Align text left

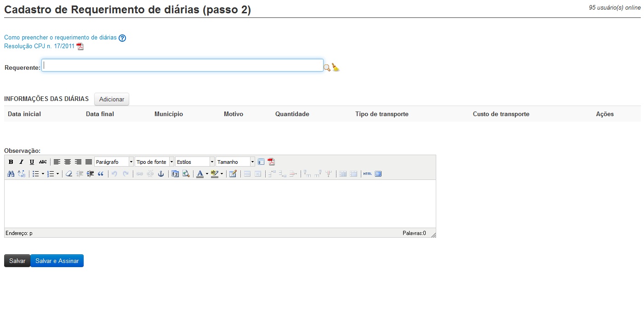tap(57, 162)
